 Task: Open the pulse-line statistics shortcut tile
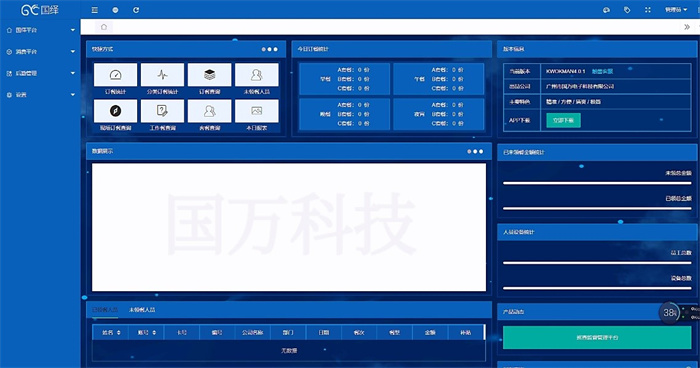[x=162, y=75]
